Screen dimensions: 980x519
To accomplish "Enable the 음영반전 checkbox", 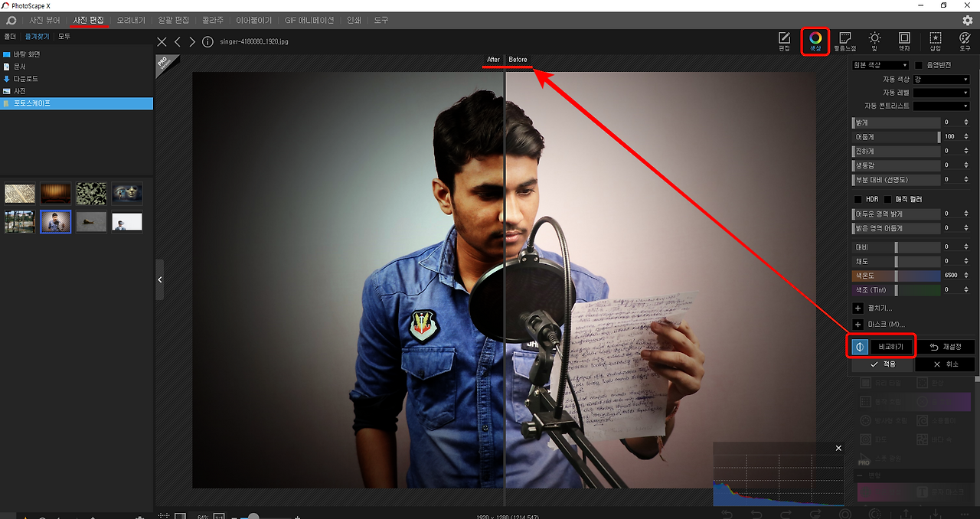I will click(919, 65).
